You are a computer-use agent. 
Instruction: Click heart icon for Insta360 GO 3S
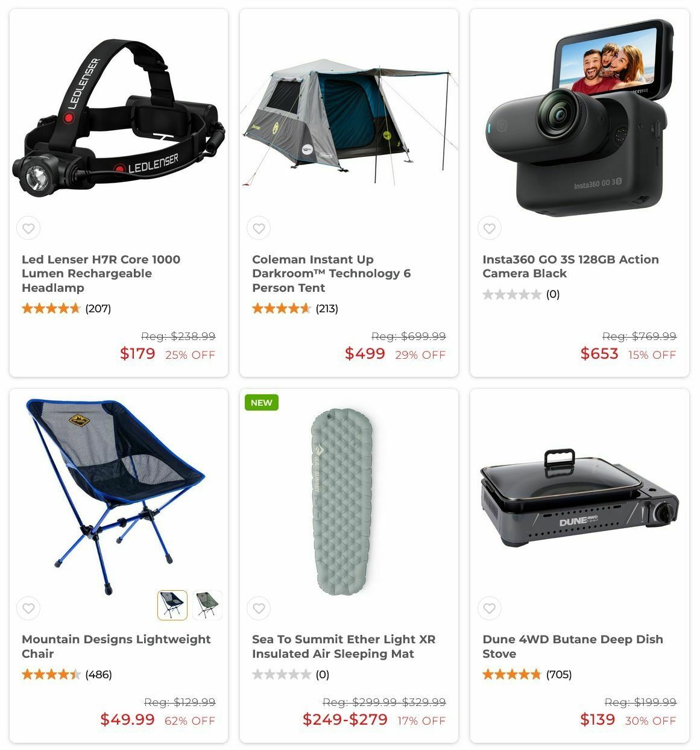pyautogui.click(x=490, y=228)
